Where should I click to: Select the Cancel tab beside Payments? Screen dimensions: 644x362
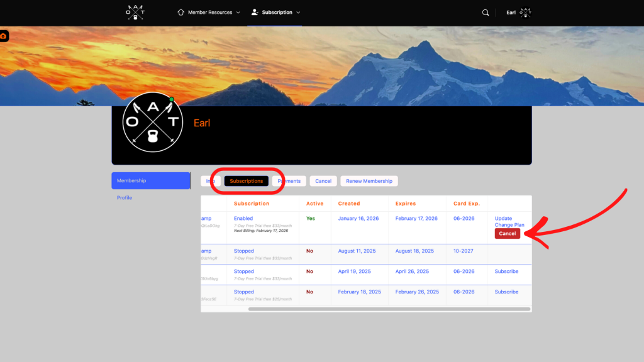[x=323, y=181]
